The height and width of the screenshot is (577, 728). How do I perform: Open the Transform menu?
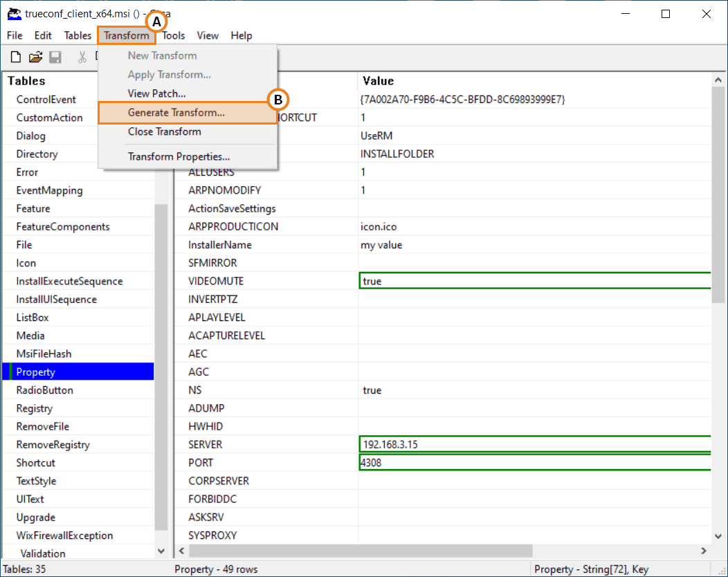126,35
